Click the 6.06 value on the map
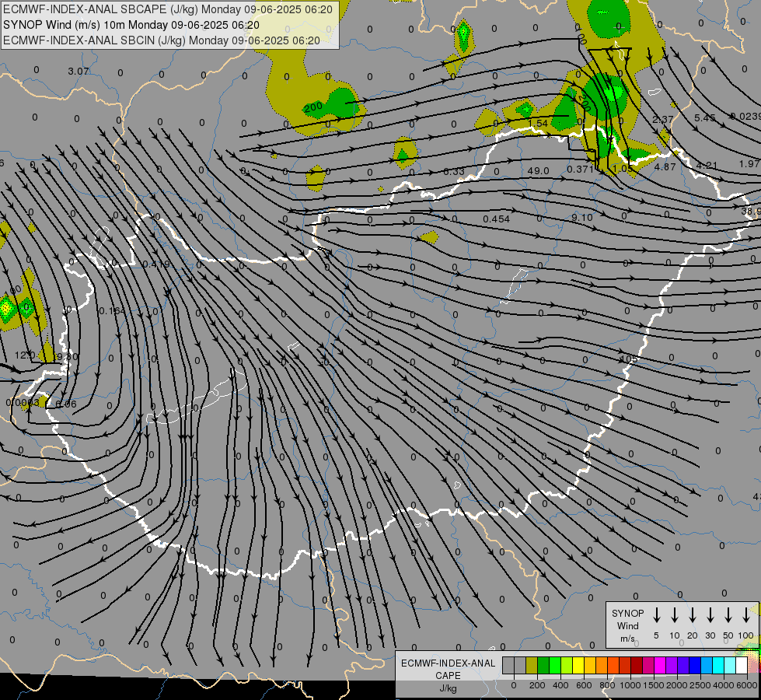761x700 pixels. tap(65, 404)
